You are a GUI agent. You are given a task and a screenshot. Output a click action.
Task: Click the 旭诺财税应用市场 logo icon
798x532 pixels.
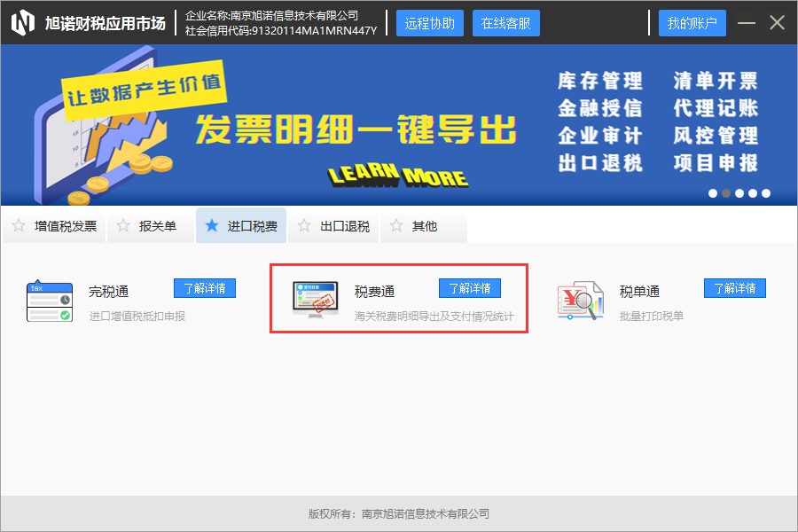coord(23,23)
